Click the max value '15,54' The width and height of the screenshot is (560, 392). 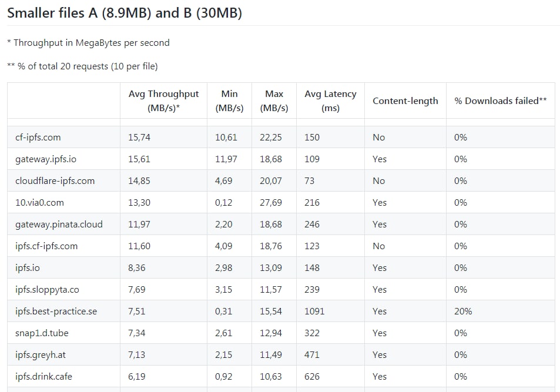click(271, 311)
